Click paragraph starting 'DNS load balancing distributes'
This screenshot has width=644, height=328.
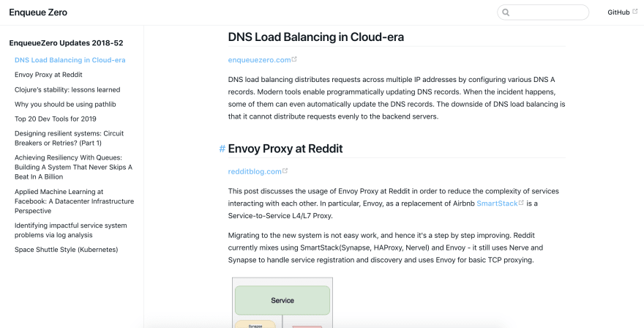(397, 98)
